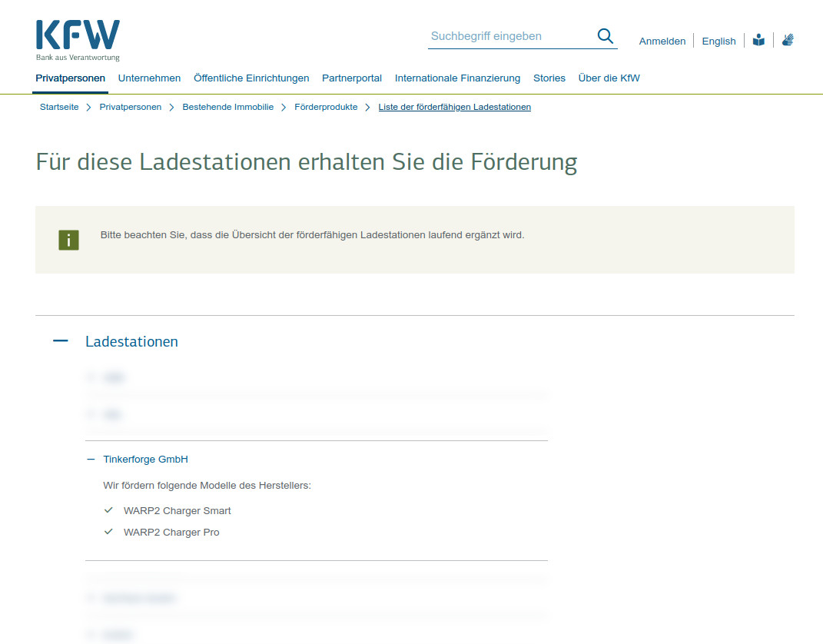Viewport: 823px width, 644px height.
Task: Click the Ladestationen section heading
Action: coord(131,342)
